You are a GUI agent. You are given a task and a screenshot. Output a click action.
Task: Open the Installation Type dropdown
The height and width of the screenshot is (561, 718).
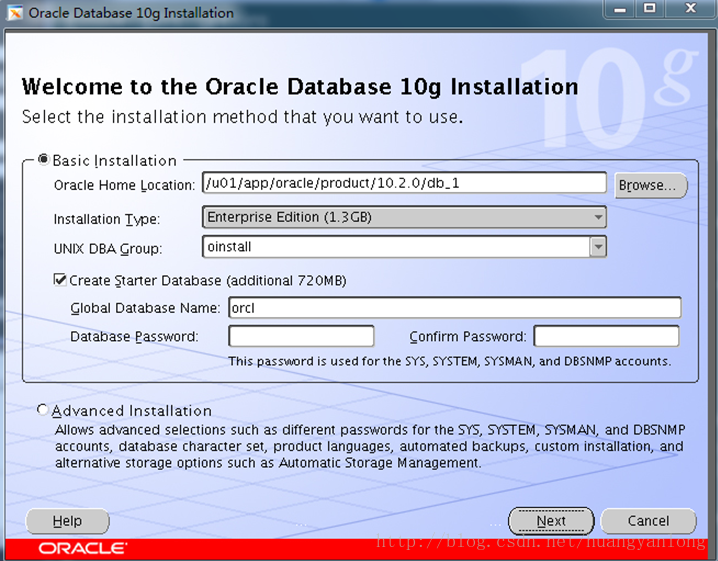(x=404, y=217)
